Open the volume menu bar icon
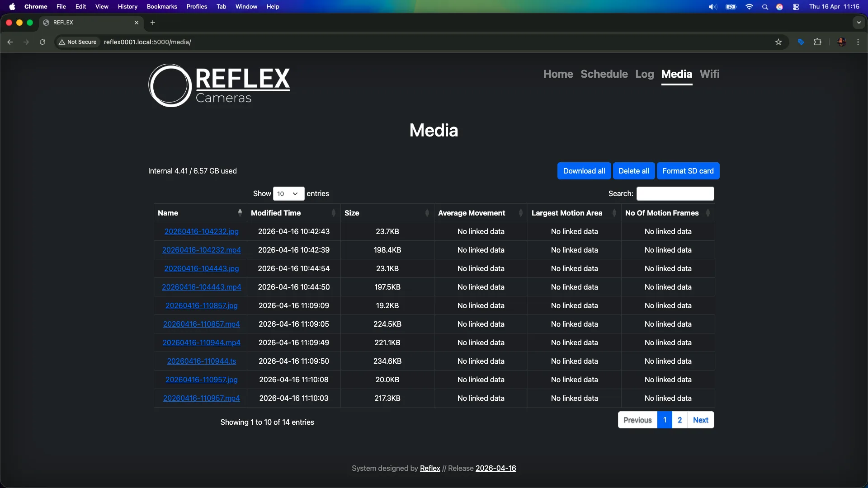868x488 pixels. coord(712,7)
